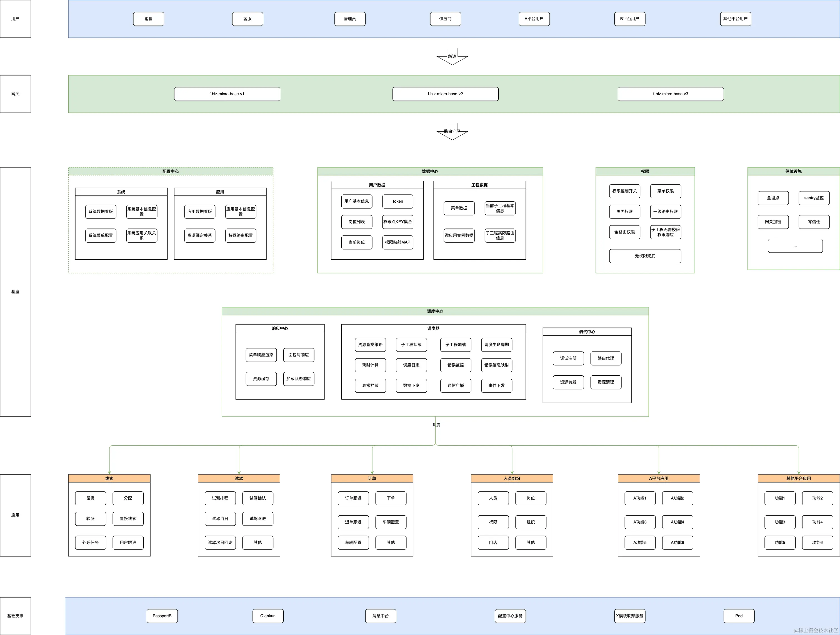Select the 配置中心 header bar

coord(171,172)
